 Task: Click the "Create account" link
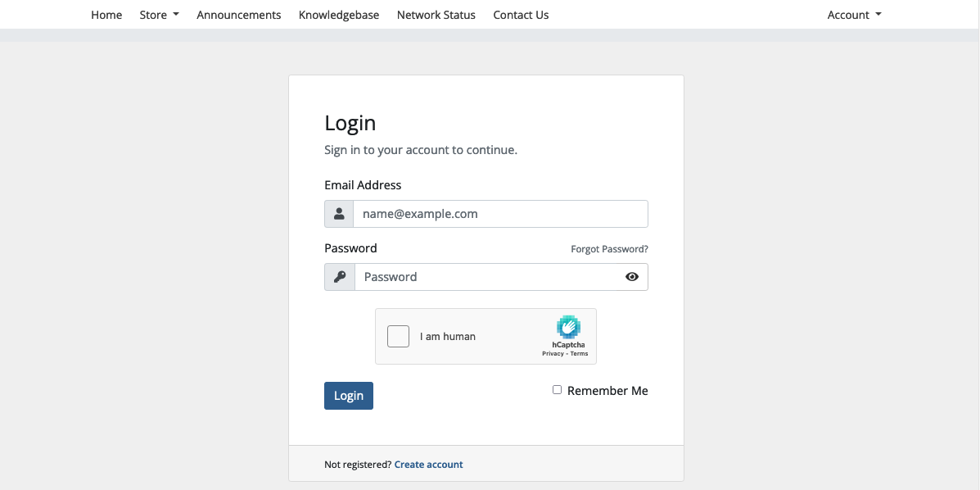(x=428, y=464)
